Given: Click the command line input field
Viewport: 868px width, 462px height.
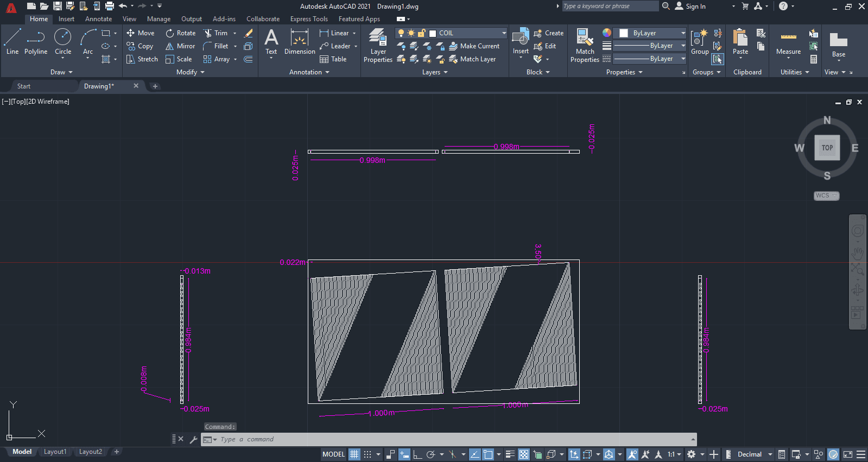Looking at the screenshot, I should tap(448, 439).
